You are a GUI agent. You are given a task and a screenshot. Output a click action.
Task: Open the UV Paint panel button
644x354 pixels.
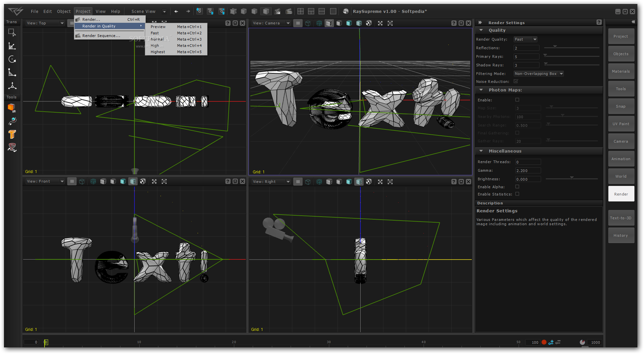point(621,124)
